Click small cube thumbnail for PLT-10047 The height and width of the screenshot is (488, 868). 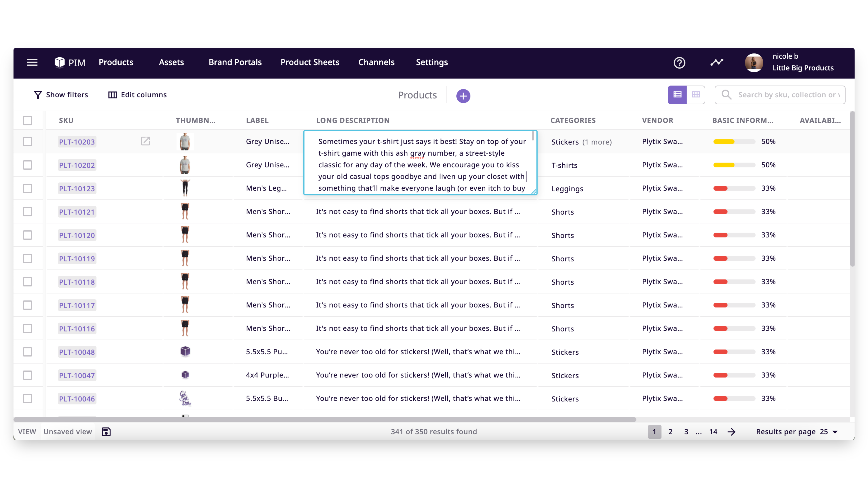tap(185, 375)
